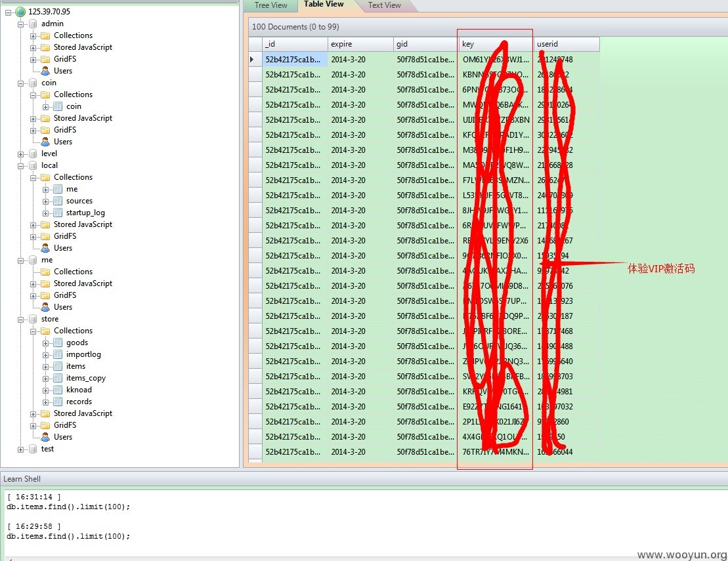Expand the goods collection node

coord(45,343)
